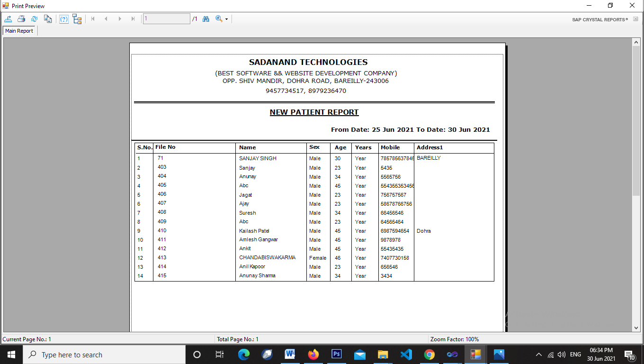This screenshot has width=644, height=364.
Task: Click the network Wi-Fi tray icon
Action: pos(551,355)
